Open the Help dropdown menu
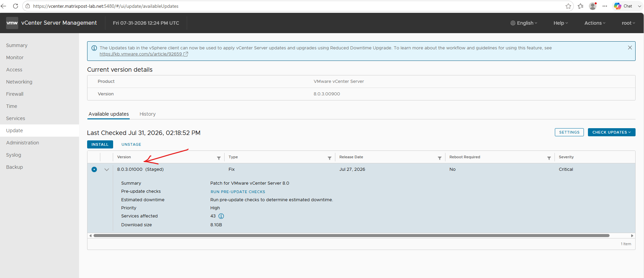644x278 pixels. (561, 23)
